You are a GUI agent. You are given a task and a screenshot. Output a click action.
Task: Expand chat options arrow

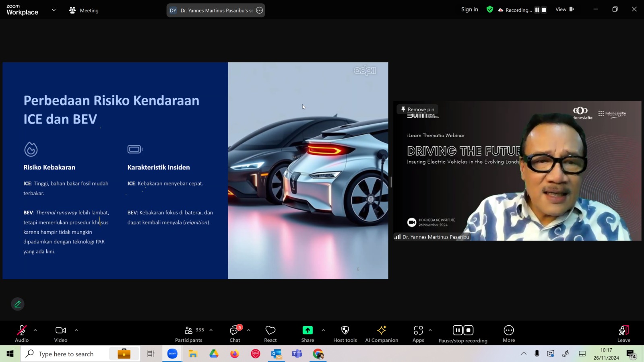[249, 330]
